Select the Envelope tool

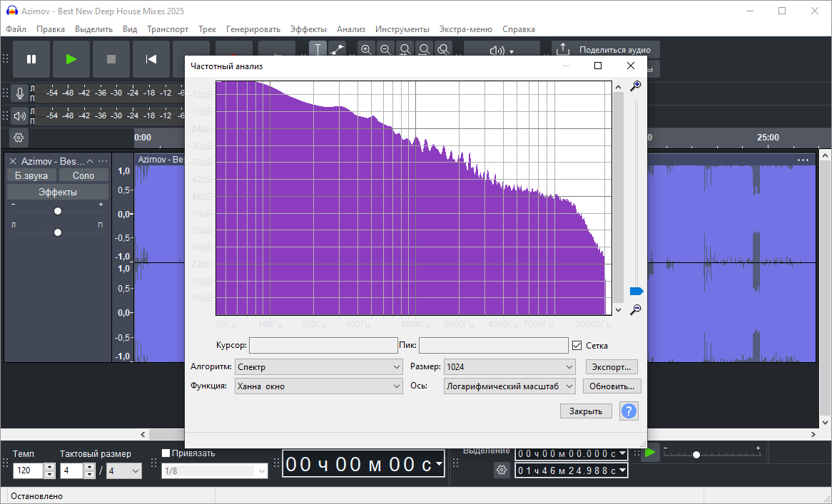click(337, 48)
